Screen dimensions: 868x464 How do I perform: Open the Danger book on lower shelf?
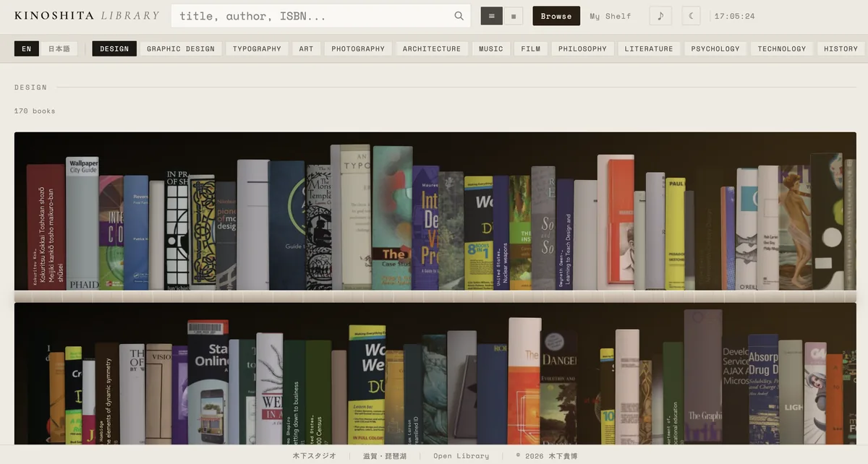[558, 388]
